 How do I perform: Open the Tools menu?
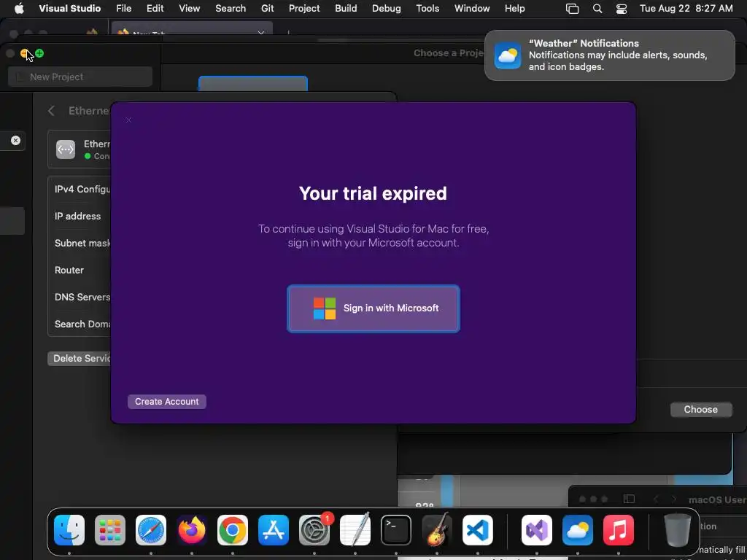pyautogui.click(x=427, y=8)
